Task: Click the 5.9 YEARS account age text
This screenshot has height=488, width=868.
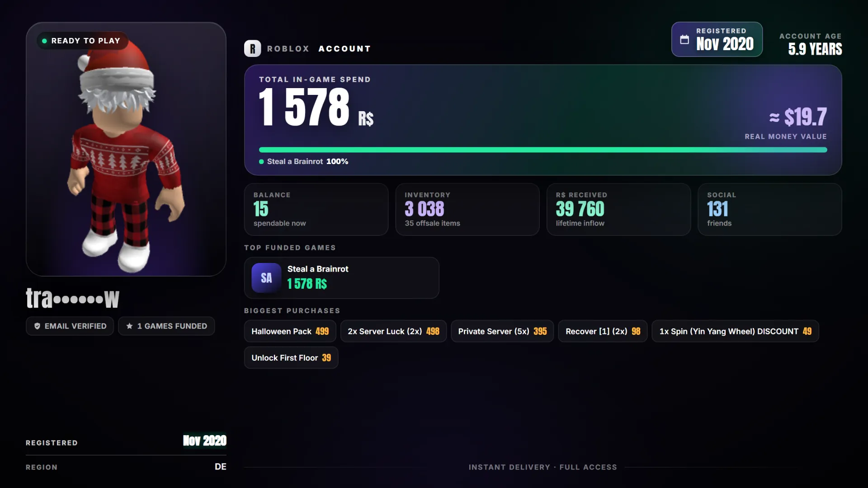Action: (x=815, y=49)
